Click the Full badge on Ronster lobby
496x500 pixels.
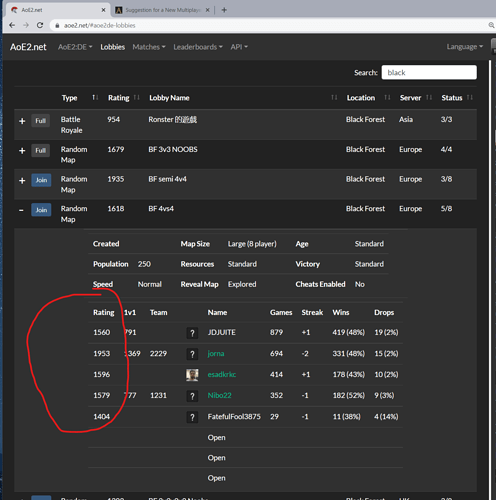[41, 121]
